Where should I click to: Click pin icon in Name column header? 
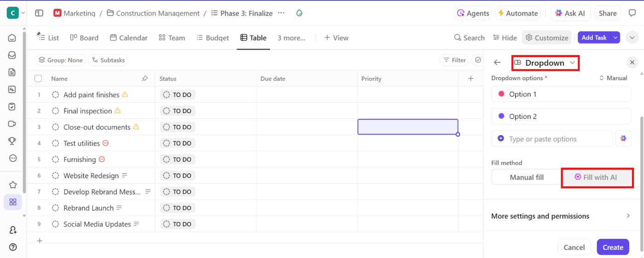click(x=145, y=79)
